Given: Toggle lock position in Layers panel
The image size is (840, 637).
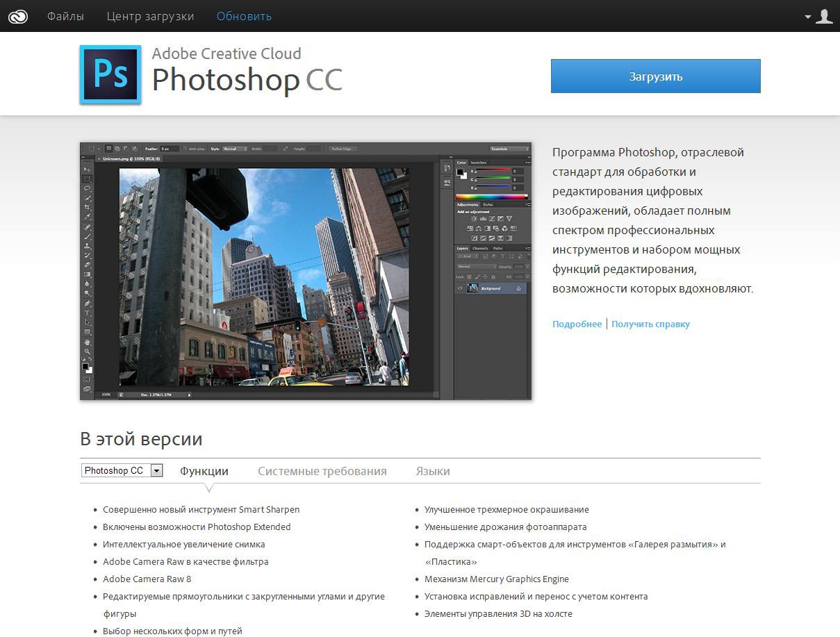Looking at the screenshot, I should tap(485, 276).
